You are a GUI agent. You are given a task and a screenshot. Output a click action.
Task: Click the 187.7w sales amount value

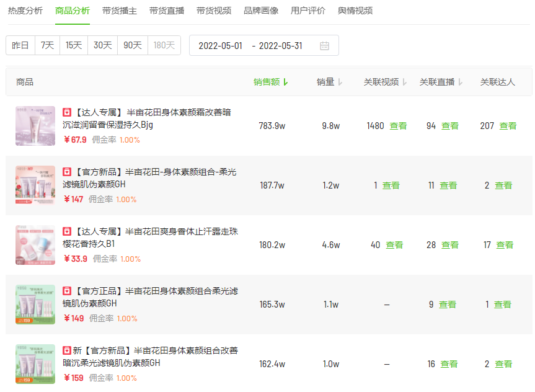[272, 185]
